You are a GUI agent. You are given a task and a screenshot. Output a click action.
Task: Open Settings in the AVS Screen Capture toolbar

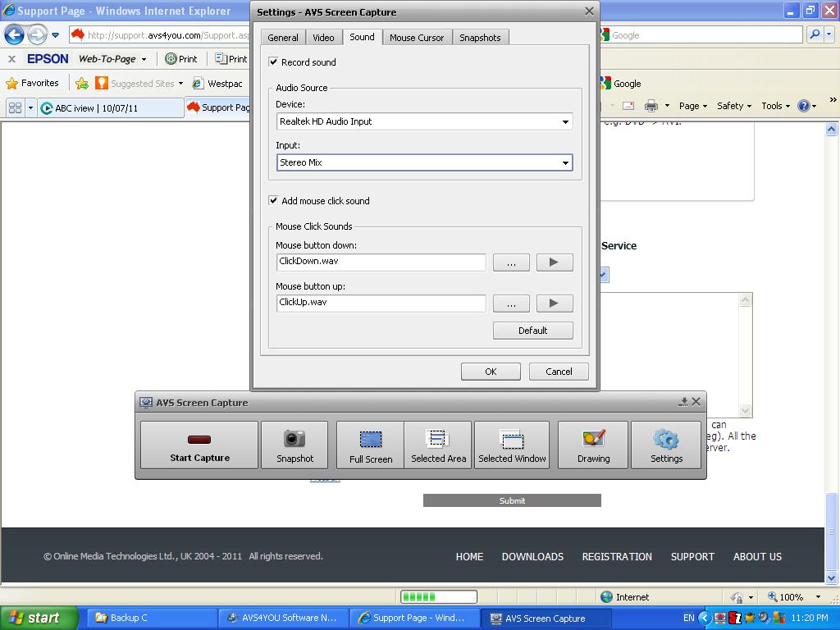[x=666, y=445]
